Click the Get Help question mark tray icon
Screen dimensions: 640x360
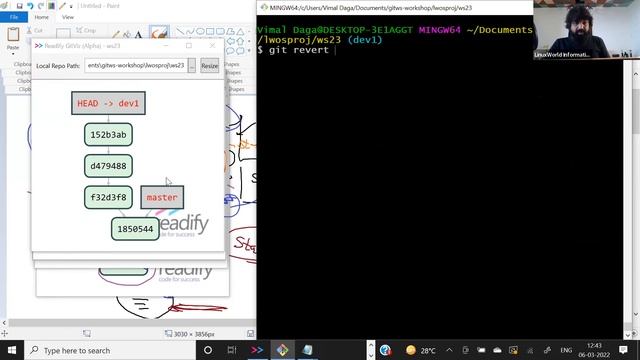[385, 350]
